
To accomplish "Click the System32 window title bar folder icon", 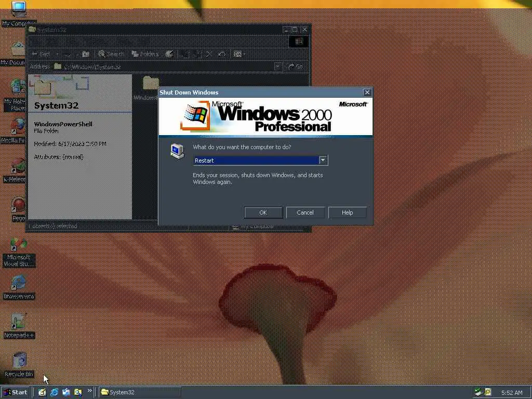I will click(32, 30).
